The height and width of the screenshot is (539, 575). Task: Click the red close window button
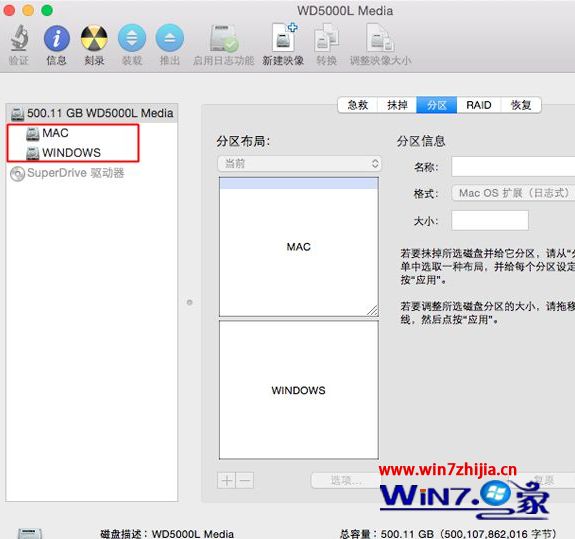pyautogui.click(x=9, y=10)
